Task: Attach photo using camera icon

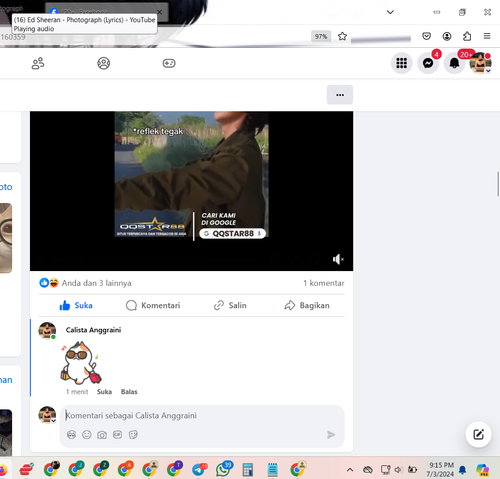Action: coord(102,435)
